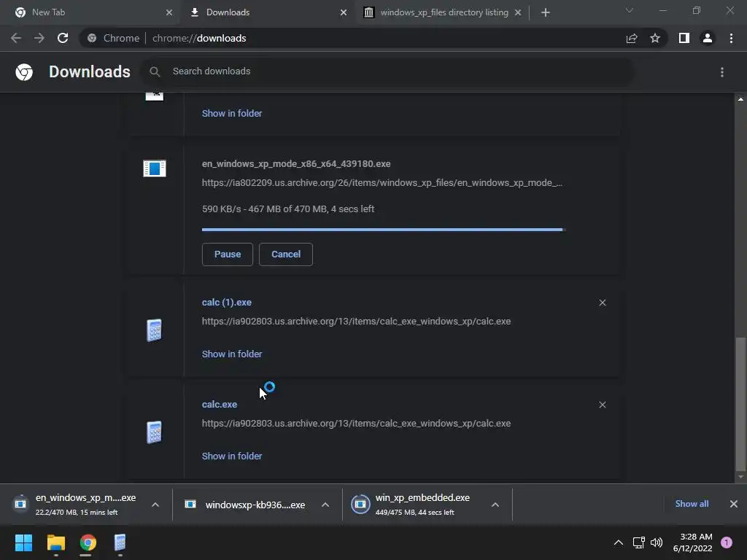Click the magnifier icon in Search downloads
This screenshot has width=747, height=560.
tap(155, 72)
